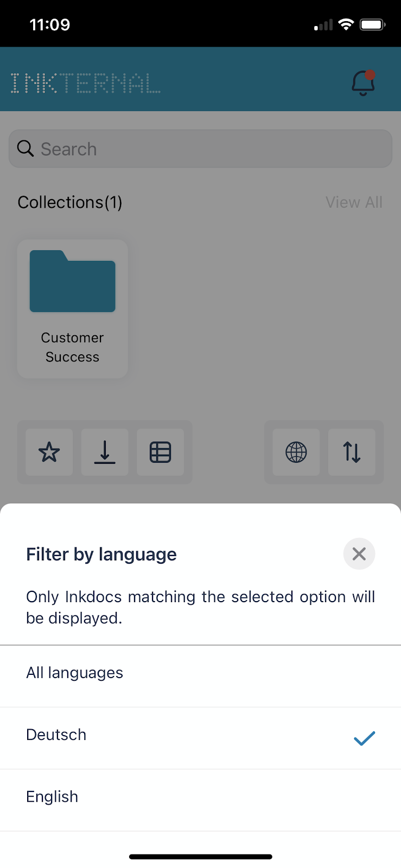Tap the home indicator bar

[200, 857]
